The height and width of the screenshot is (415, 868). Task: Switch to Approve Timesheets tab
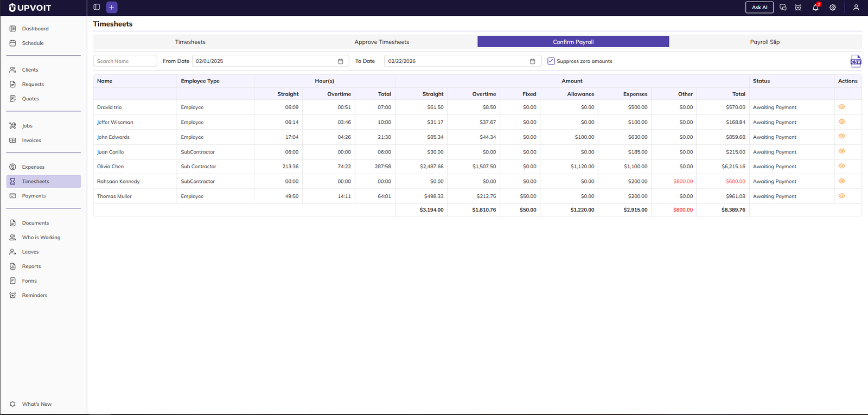[382, 42]
